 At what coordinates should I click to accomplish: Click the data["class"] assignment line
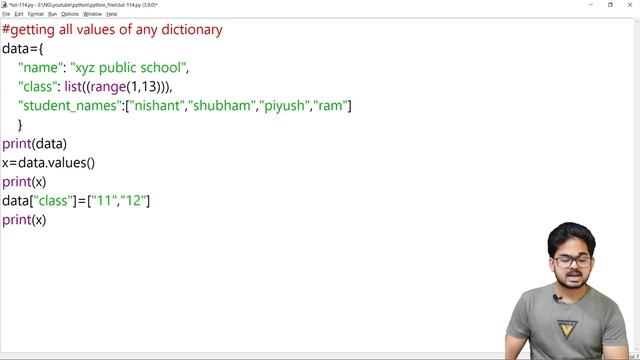pyautogui.click(x=76, y=201)
